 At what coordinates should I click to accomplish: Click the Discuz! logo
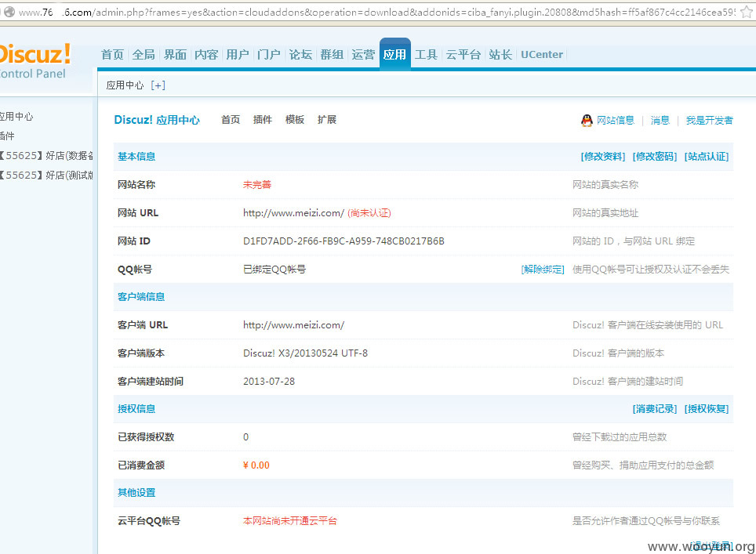35,54
